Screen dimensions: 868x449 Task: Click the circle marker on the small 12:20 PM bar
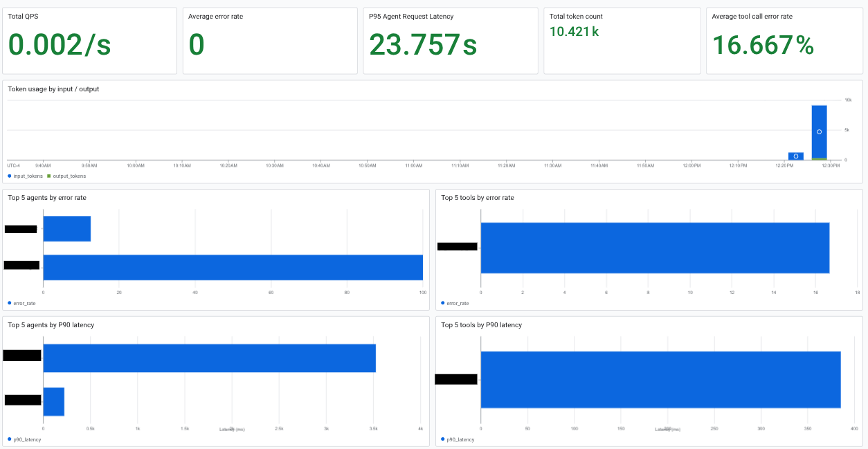click(x=795, y=156)
